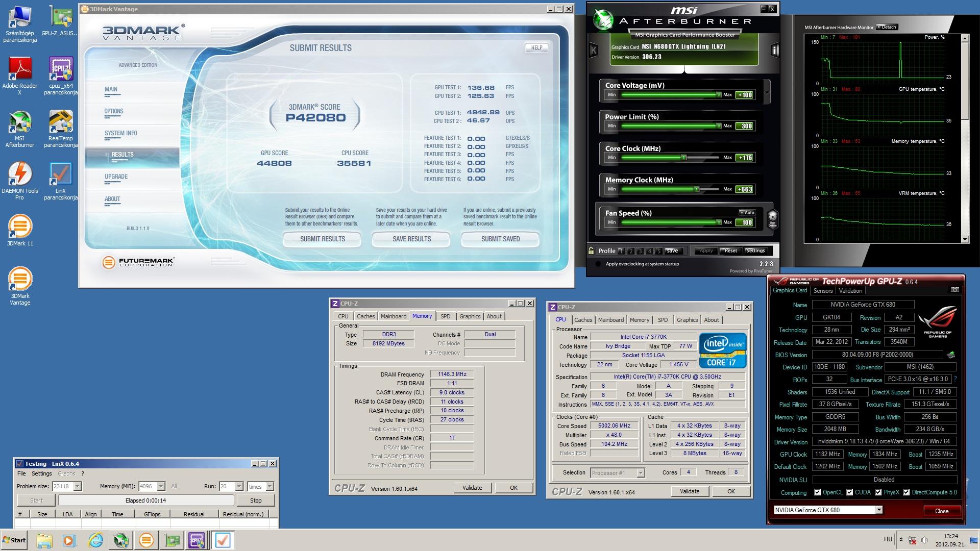This screenshot has height=551, width=980.
Task: Open LinX times unit dropdown
Action: [x=269, y=486]
